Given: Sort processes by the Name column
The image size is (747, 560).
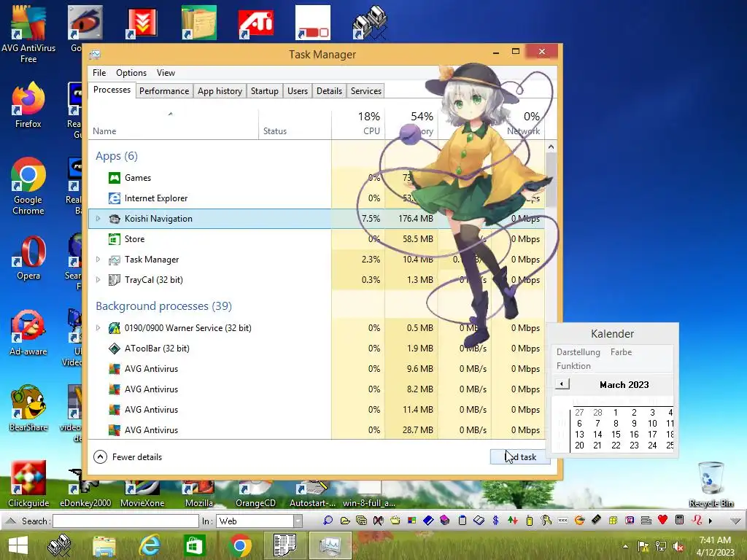Looking at the screenshot, I should [x=173, y=125].
